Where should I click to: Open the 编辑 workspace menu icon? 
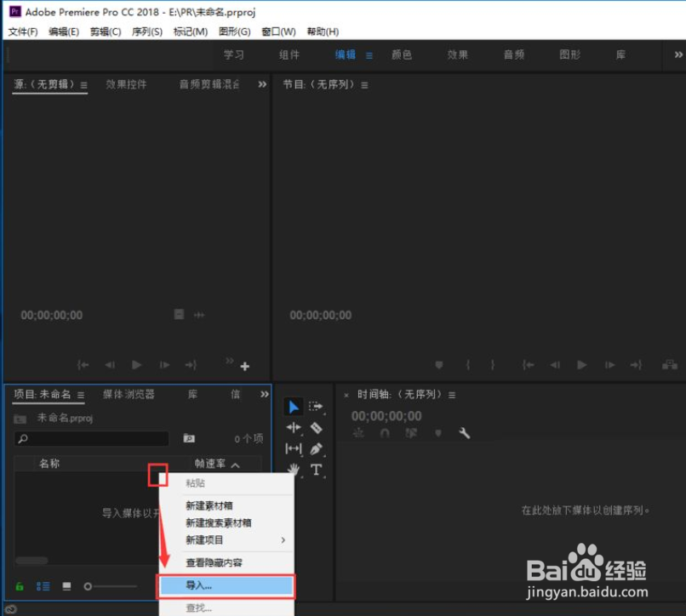[x=369, y=55]
